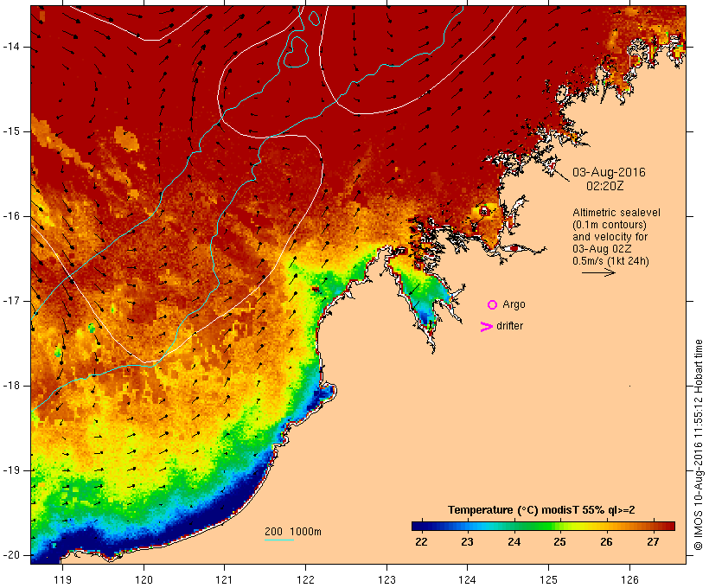Click the color bar tick label 27
This screenshot has height=588, width=709.
653,542
